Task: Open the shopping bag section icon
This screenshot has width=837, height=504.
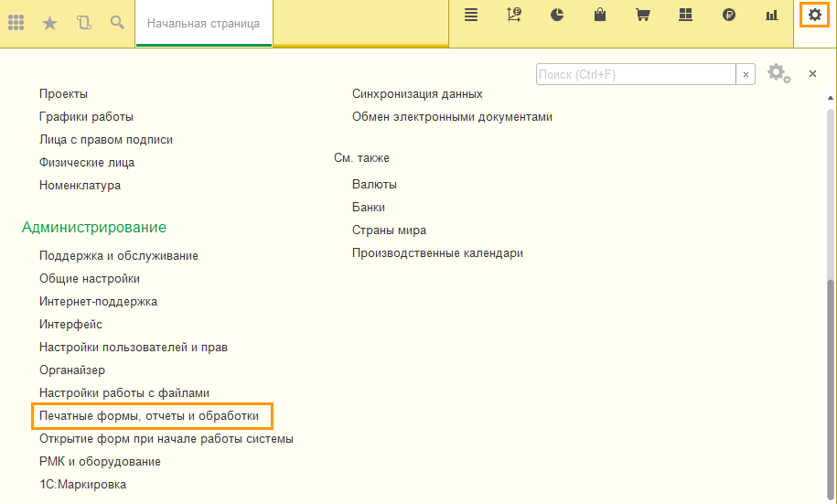Action: 600,15
